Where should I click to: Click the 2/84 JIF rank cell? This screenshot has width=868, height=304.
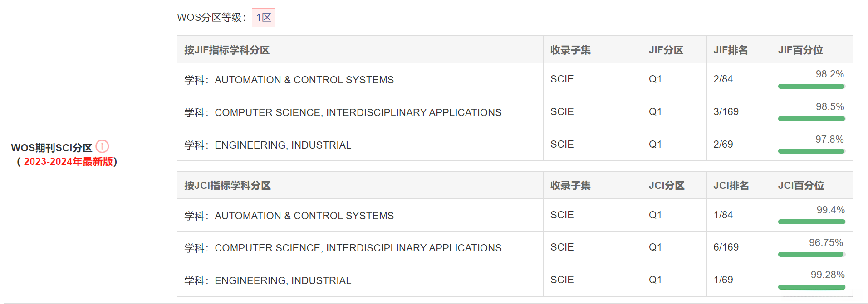pos(723,79)
